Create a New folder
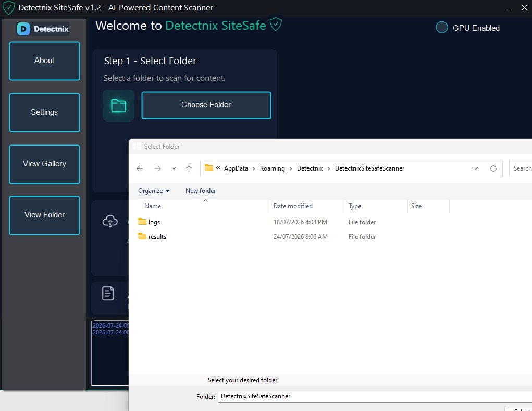532x411 pixels. [201, 191]
